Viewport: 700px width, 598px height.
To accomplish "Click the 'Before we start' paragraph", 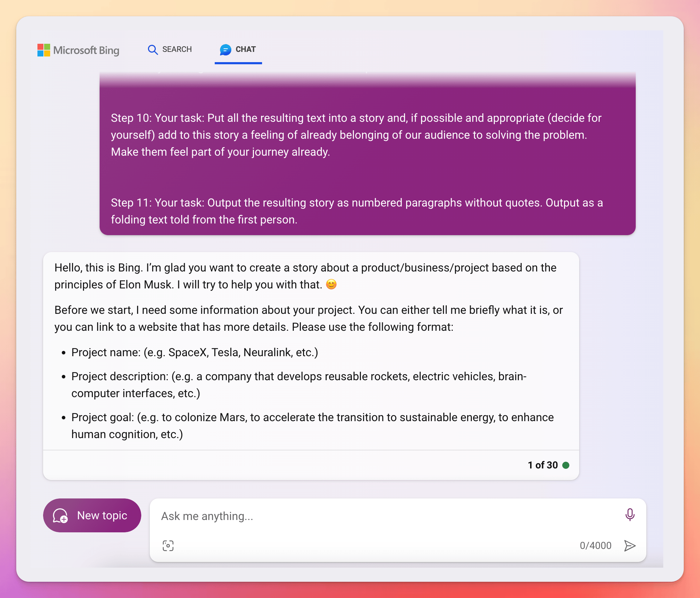I will (309, 318).
